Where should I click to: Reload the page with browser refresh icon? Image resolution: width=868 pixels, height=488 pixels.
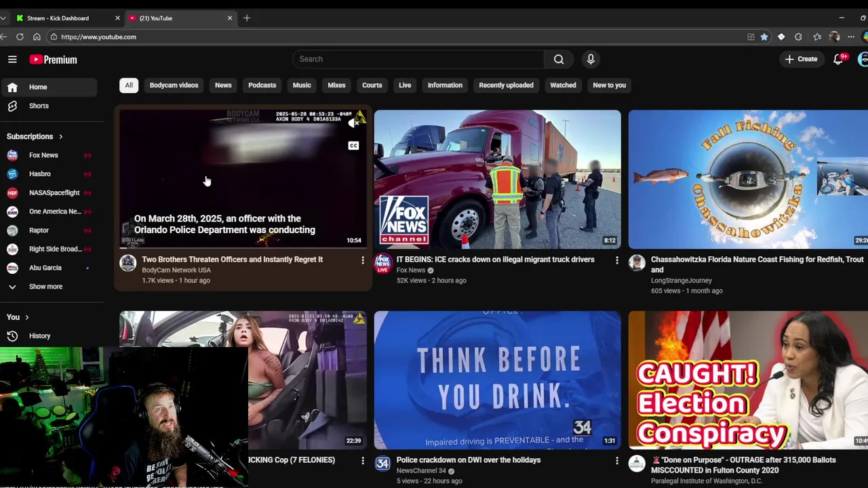point(20,37)
